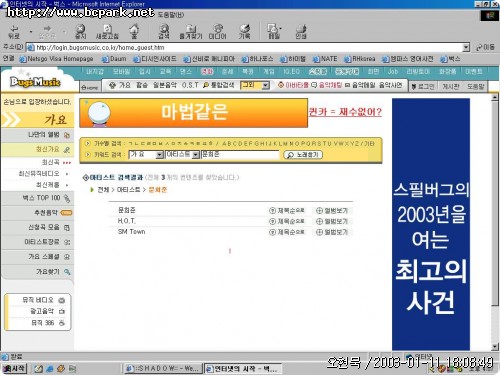This screenshot has width=500, height=375.
Task: Click the Media (미디어) toolbar icon
Action: click(x=217, y=31)
